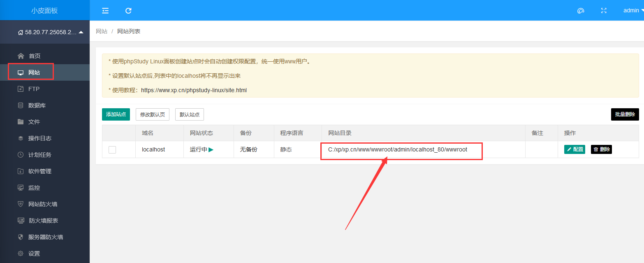Image resolution: width=644 pixels, height=263 pixels.
Task: Click 删除 for the localhost site
Action: point(601,149)
